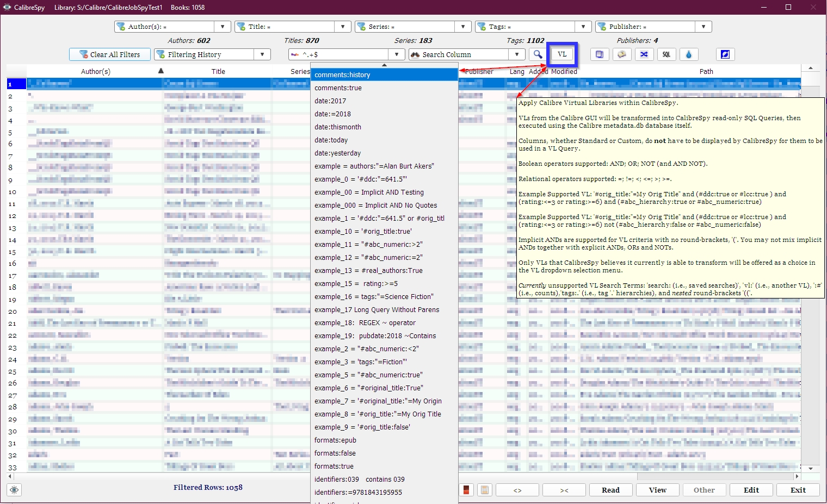Select 'example_000 = Implicit AND No Quotes'
The width and height of the screenshot is (827, 504).
(x=384, y=205)
